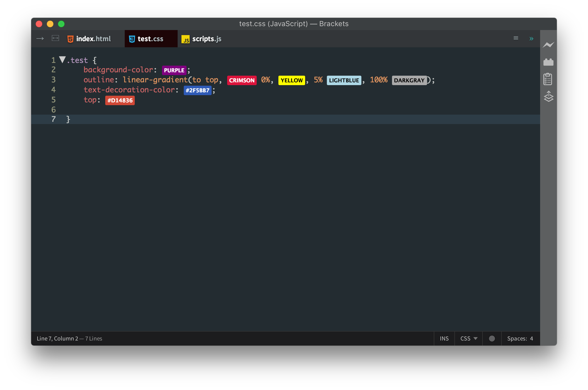Screen dimensions: 588x390
Task: Click the LIGHTBLUE color swatch
Action: pos(344,80)
